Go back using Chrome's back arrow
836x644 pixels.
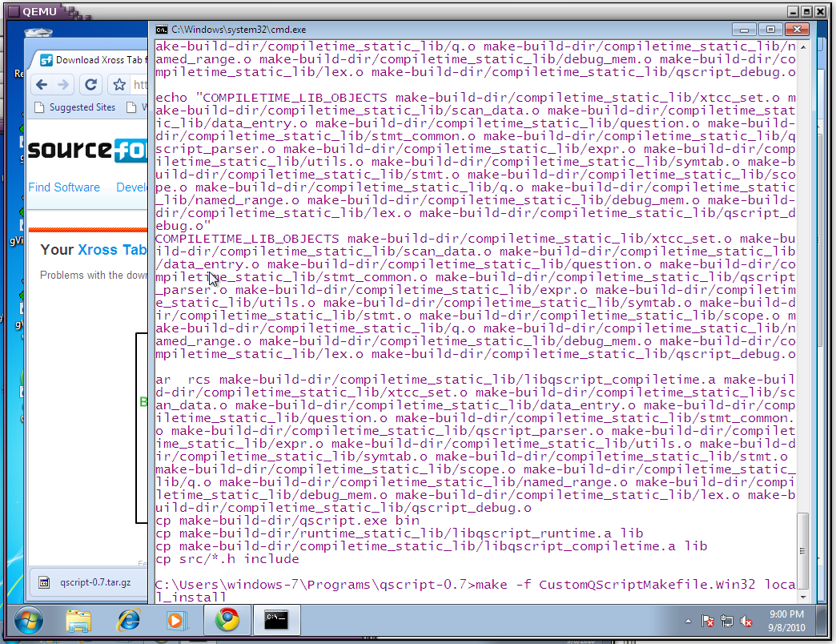click(42, 85)
